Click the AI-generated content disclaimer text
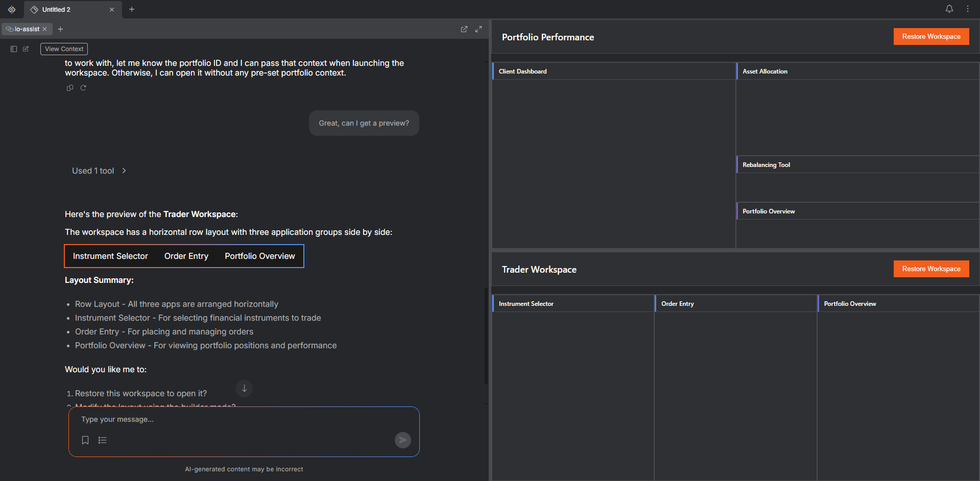Viewport: 980px width, 481px height. [x=244, y=469]
